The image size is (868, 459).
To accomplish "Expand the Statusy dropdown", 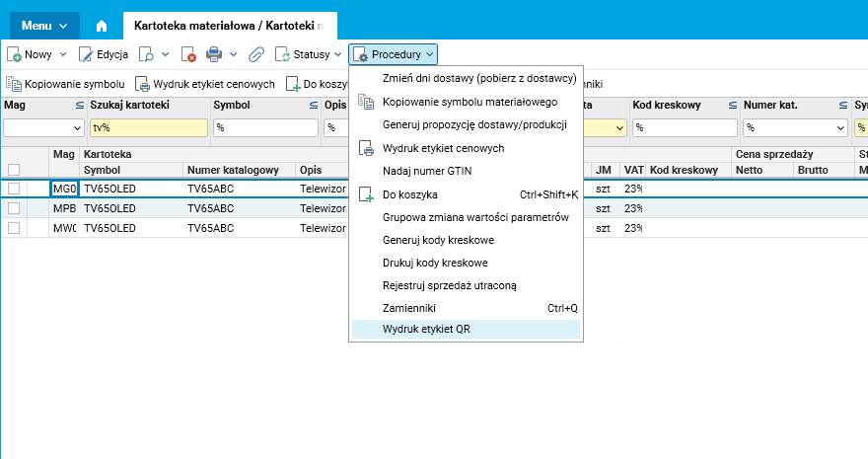I will coord(309,54).
